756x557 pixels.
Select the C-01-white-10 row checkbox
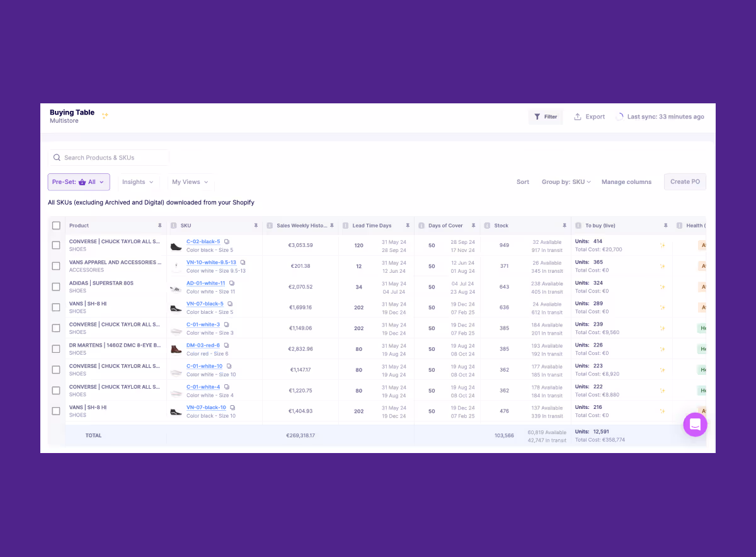click(56, 370)
